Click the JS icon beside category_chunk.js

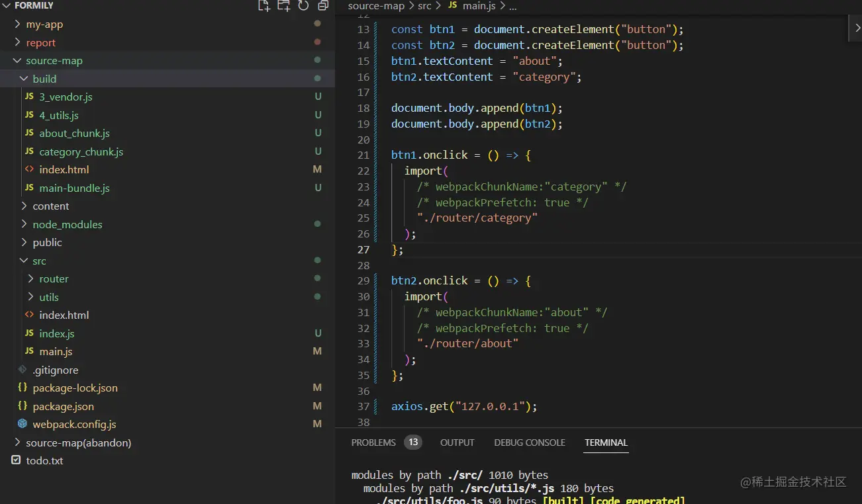(29, 151)
